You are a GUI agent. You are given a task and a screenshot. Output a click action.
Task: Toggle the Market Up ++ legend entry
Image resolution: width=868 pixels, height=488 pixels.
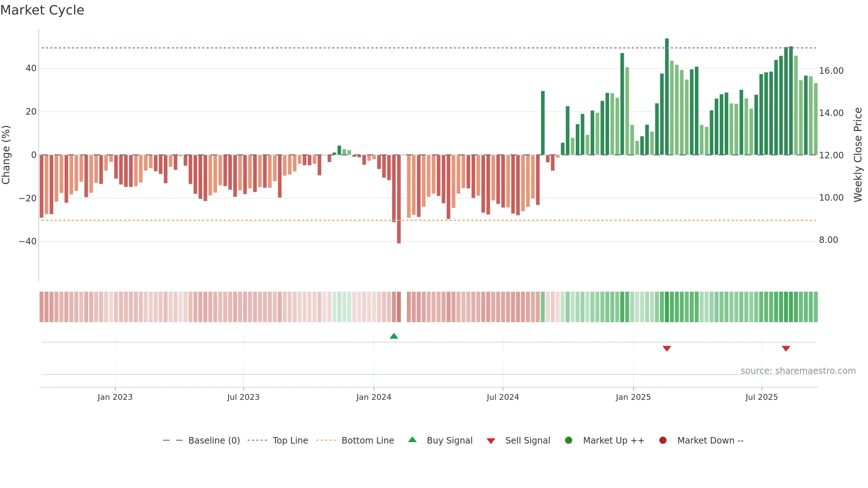click(604, 440)
